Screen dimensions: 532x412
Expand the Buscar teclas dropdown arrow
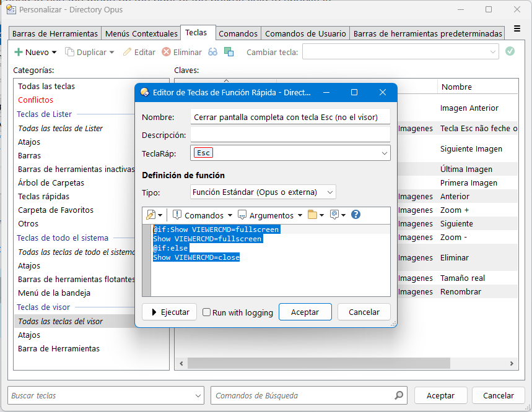198,396
